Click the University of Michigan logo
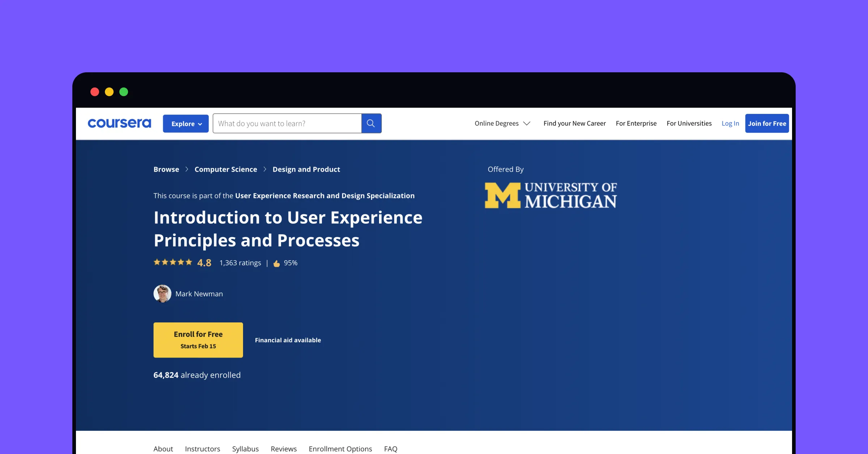 pyautogui.click(x=550, y=195)
